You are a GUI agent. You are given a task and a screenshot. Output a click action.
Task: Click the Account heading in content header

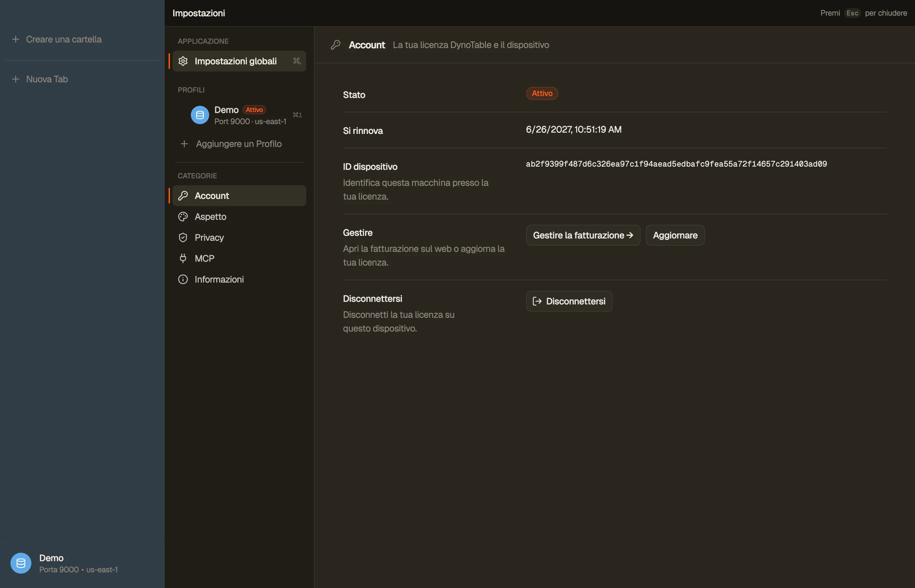(x=367, y=45)
